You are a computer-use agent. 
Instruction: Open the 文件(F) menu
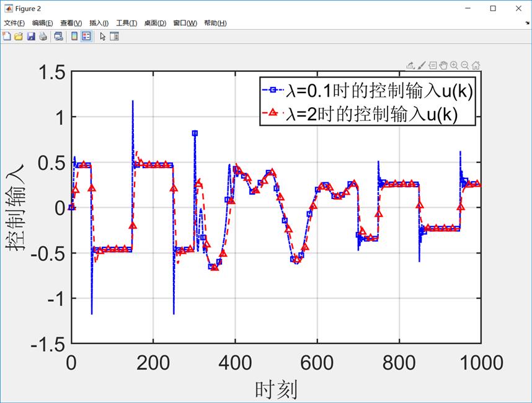coord(14,23)
